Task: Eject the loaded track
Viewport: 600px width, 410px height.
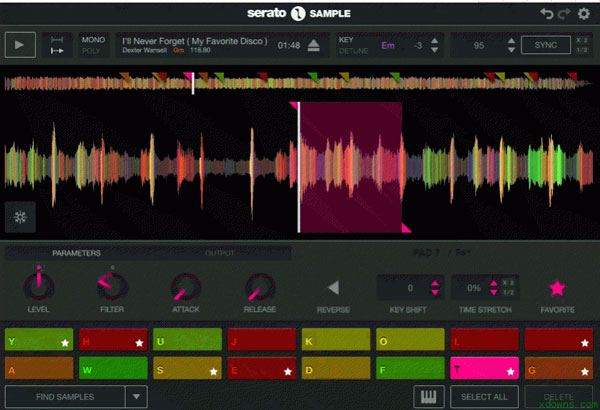Action: (x=314, y=45)
